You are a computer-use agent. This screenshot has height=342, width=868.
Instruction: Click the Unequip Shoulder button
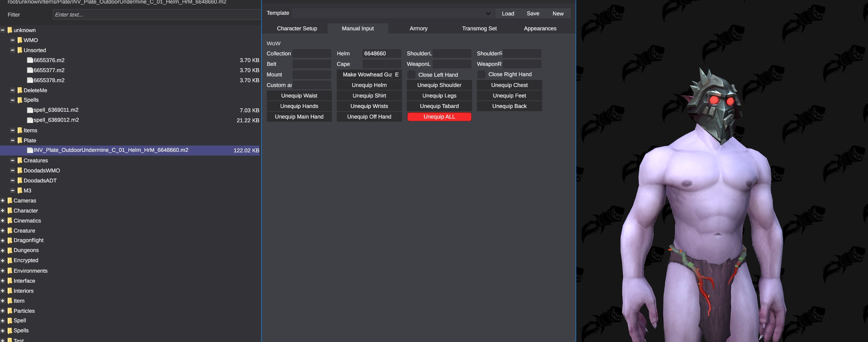(x=439, y=85)
